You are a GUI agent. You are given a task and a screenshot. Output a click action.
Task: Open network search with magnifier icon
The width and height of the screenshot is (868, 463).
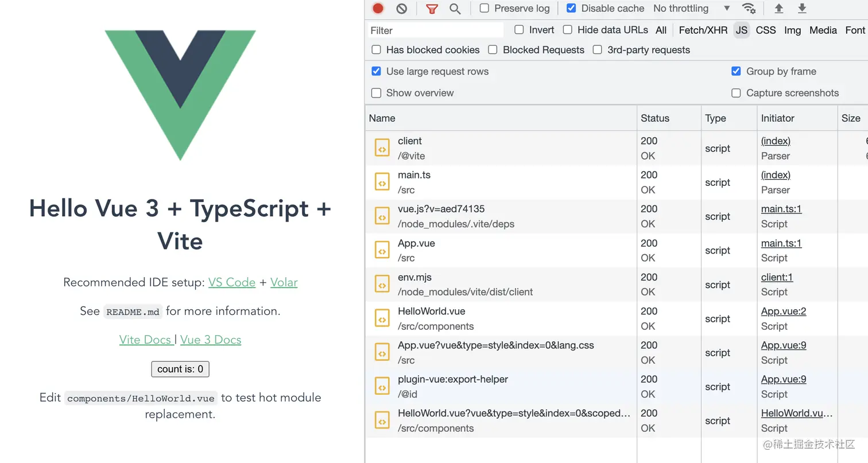[455, 8]
